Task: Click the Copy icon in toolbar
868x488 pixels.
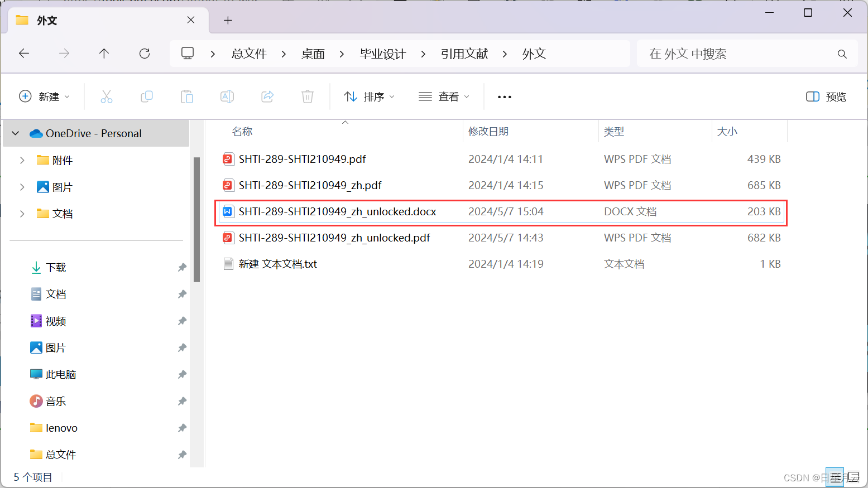Action: coord(147,96)
